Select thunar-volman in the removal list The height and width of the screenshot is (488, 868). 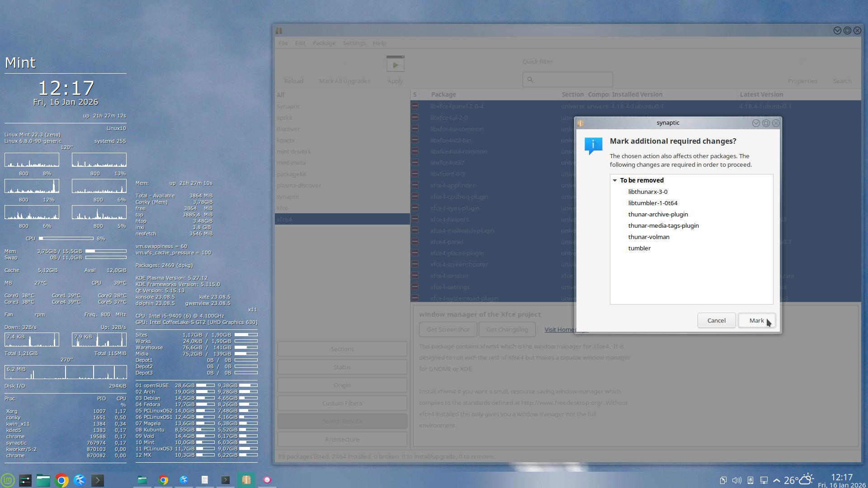[x=648, y=237]
